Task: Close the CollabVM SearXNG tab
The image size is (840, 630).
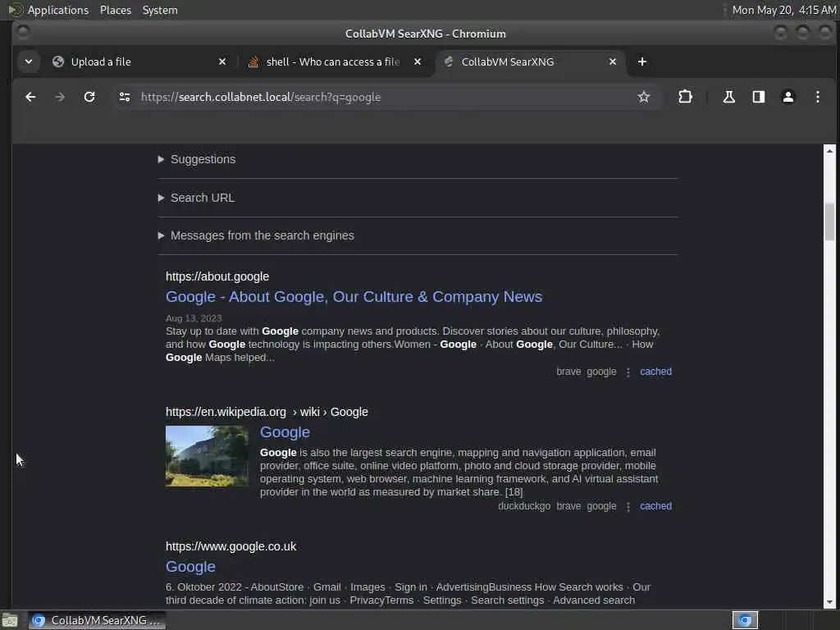Action: click(612, 62)
